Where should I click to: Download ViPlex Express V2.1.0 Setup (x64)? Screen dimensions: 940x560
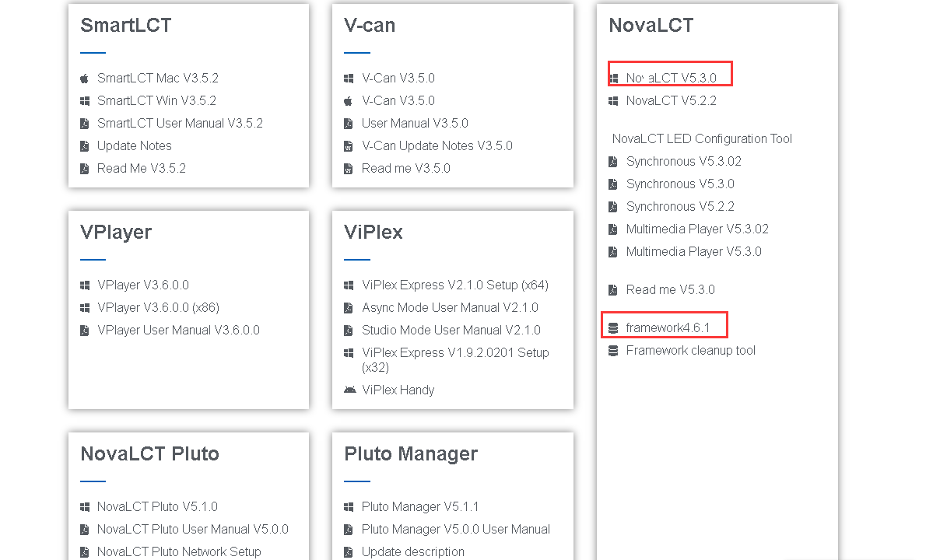click(x=455, y=285)
